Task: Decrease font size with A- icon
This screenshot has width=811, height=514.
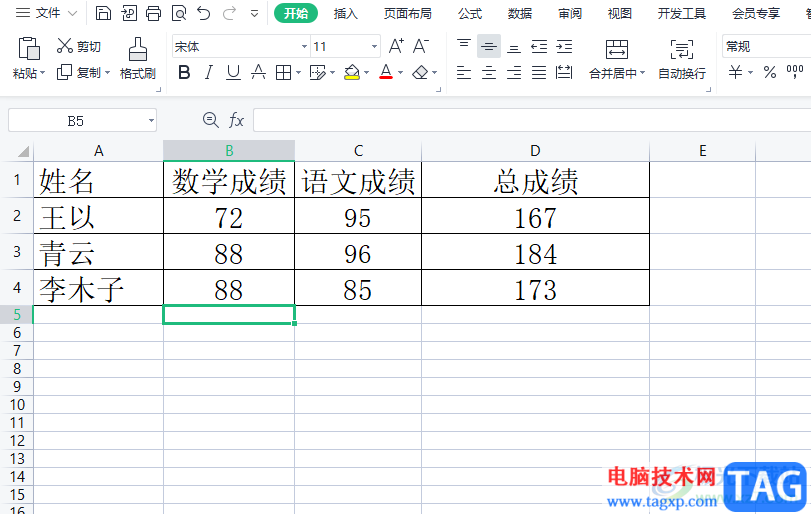Action: (x=421, y=46)
